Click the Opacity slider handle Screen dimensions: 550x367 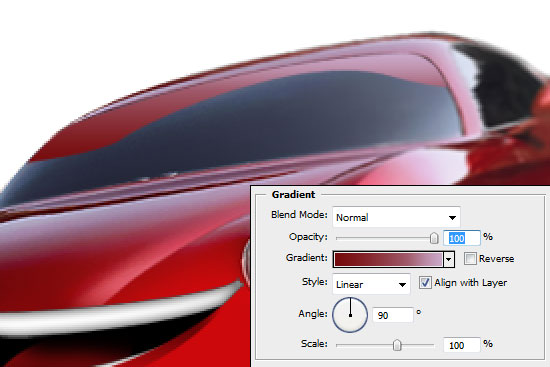click(434, 238)
